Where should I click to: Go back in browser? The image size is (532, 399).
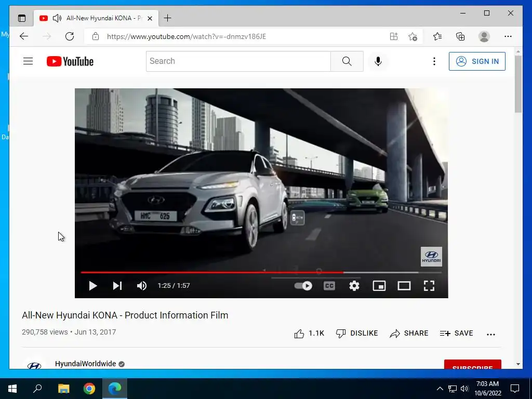24,36
